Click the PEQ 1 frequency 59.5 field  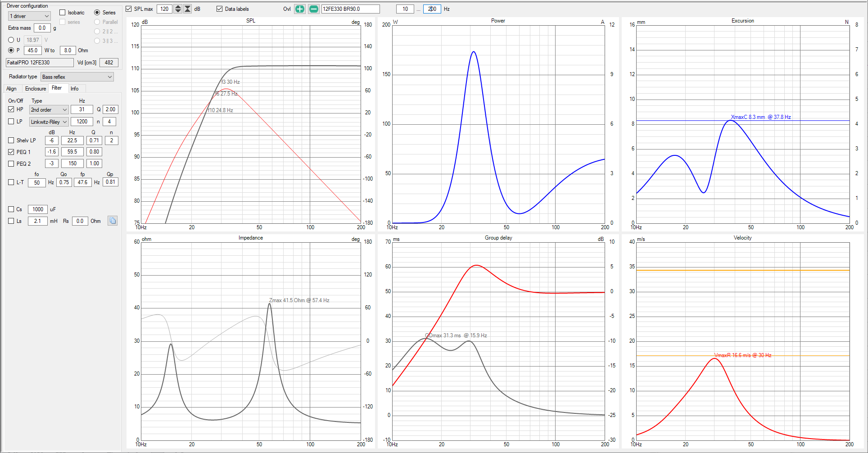tap(72, 152)
